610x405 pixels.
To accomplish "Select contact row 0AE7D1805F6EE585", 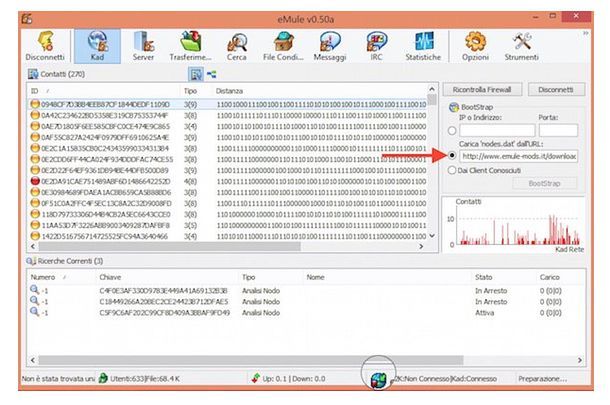I will click(x=228, y=126).
